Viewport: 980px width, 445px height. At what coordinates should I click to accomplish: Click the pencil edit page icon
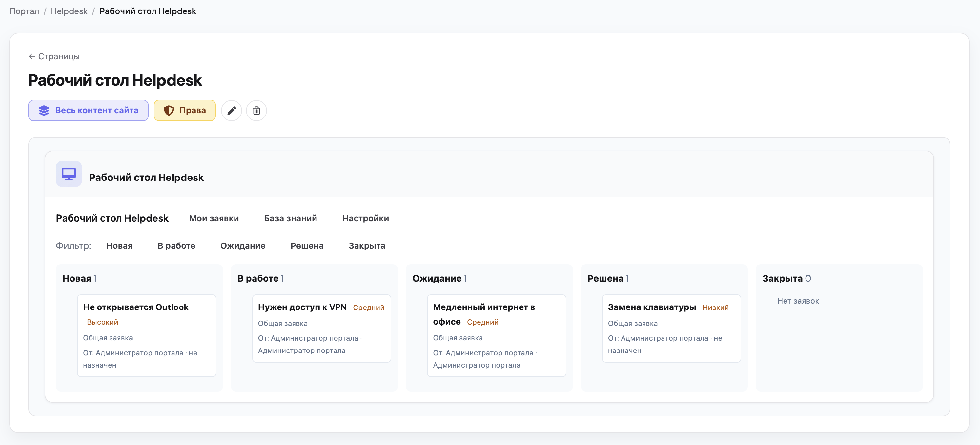231,110
